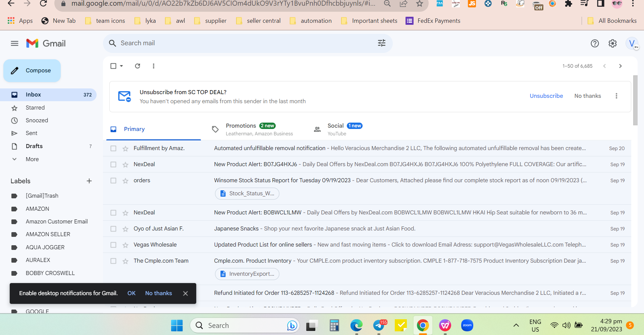This screenshot has width=644, height=335.
Task: Click the email list vertical scrollbar
Action: coord(635,100)
